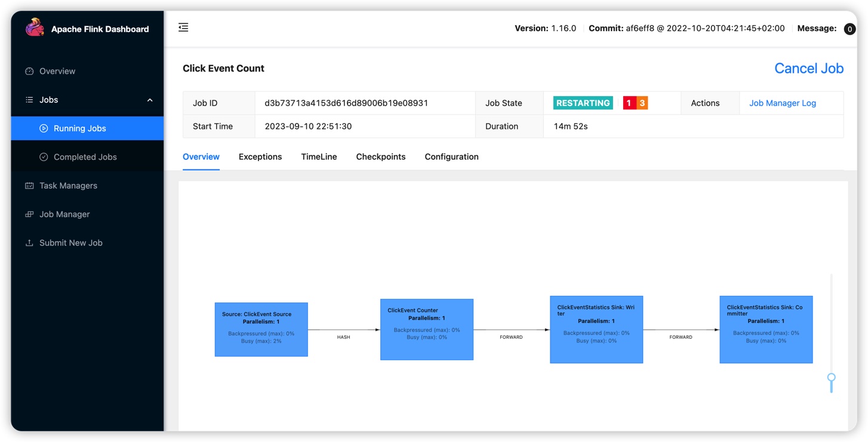
Task: Open the TimeLine tab
Action: 319,157
